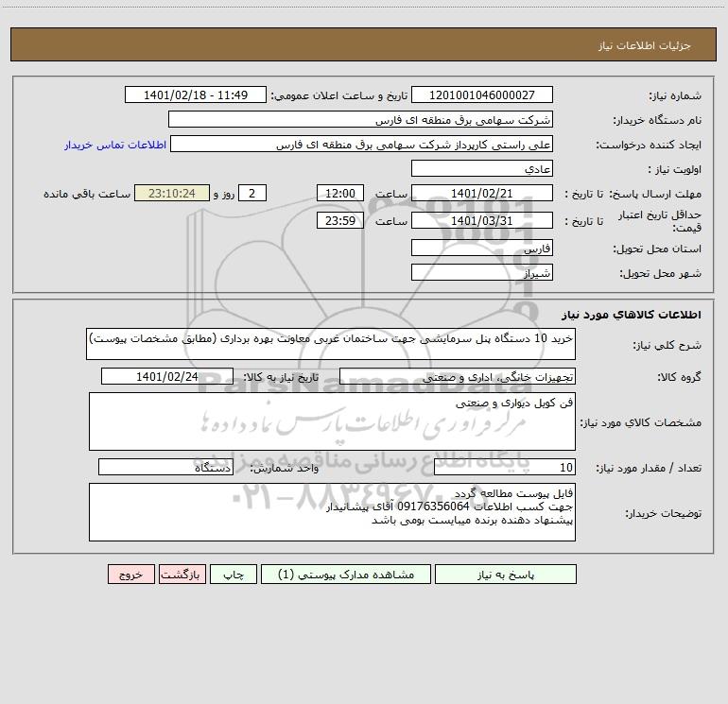Click the label تاریخ نیاز به کالا
The height and width of the screenshot is (704, 728).
pos(281,377)
